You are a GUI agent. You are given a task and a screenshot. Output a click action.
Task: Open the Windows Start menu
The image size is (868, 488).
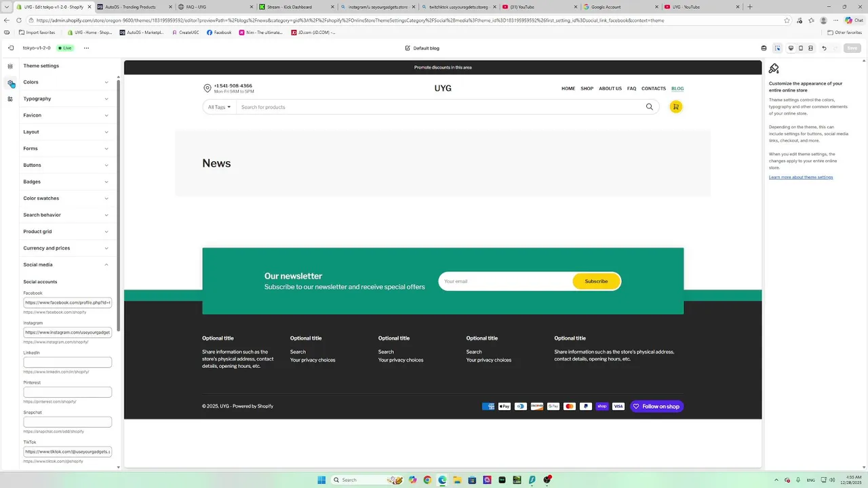[321, 480]
